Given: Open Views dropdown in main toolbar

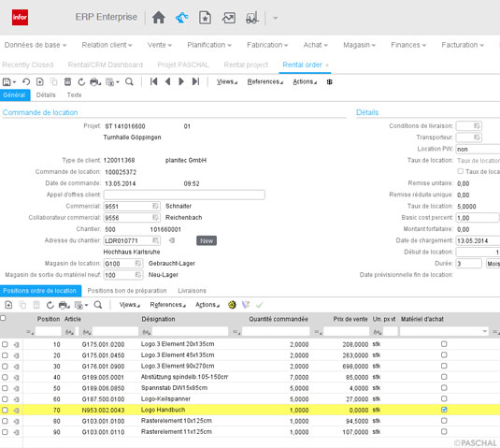Looking at the screenshot, I should pos(227,82).
